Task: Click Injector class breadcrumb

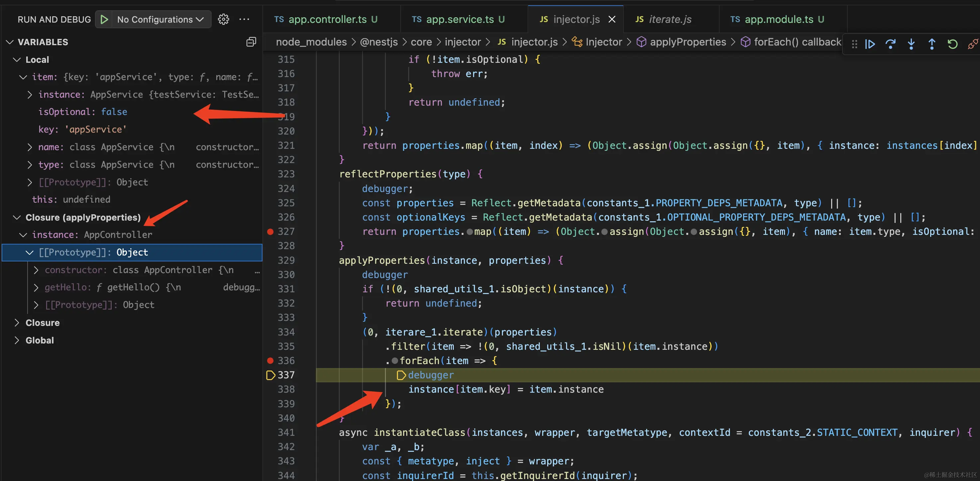Action: coord(597,42)
